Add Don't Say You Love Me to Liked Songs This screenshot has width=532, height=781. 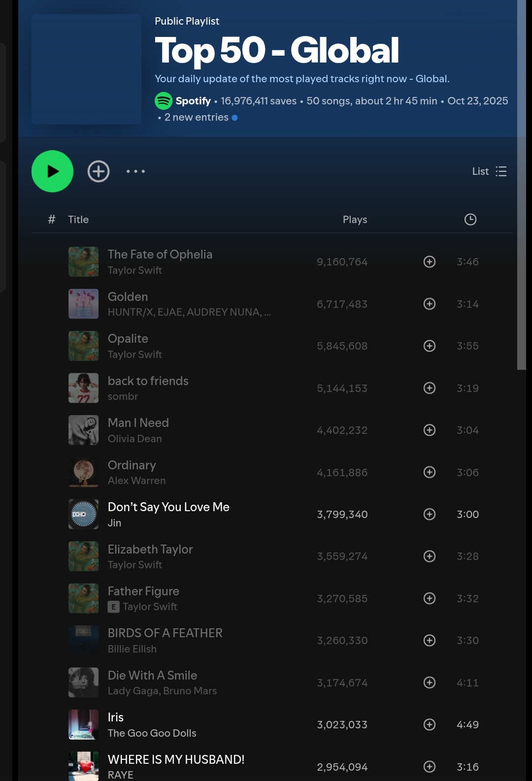430,515
